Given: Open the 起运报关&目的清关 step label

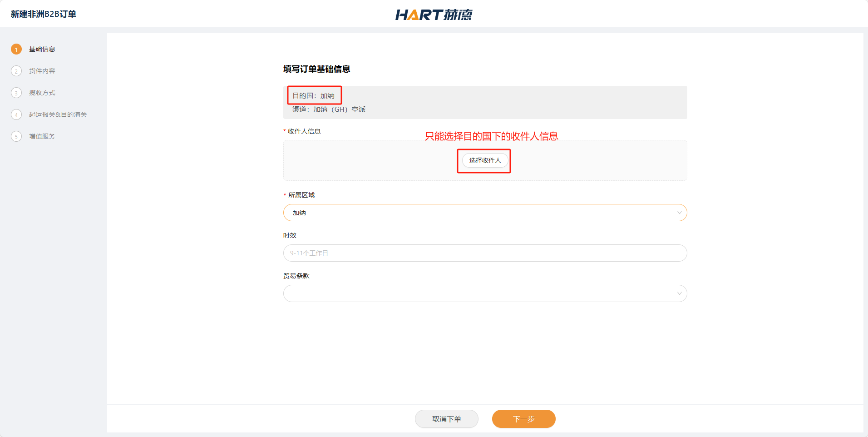Looking at the screenshot, I should click(58, 114).
